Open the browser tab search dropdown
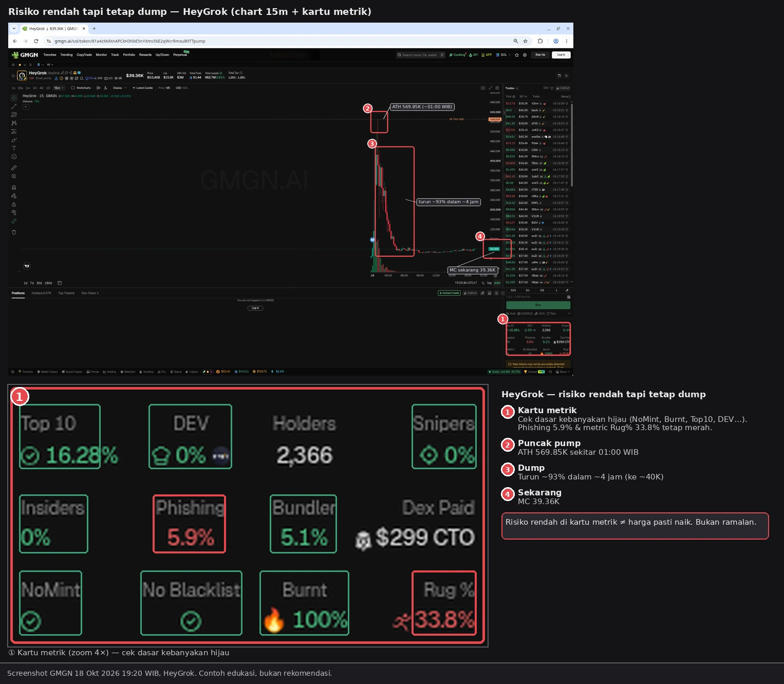This screenshot has width=784, height=684. click(x=14, y=29)
